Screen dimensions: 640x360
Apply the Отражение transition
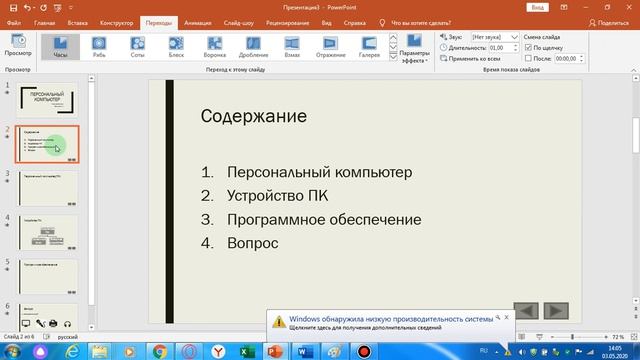click(330, 47)
